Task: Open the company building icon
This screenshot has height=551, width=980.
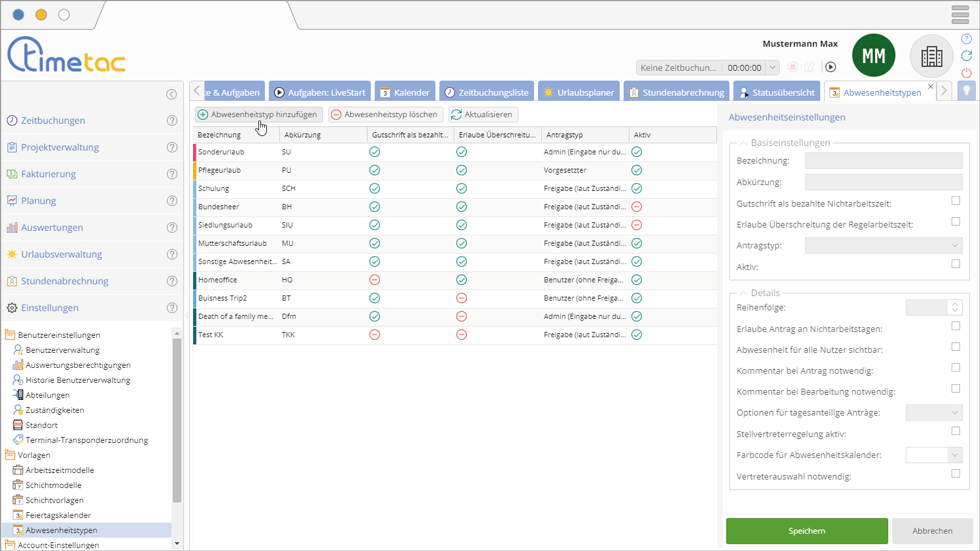Action: [x=931, y=57]
